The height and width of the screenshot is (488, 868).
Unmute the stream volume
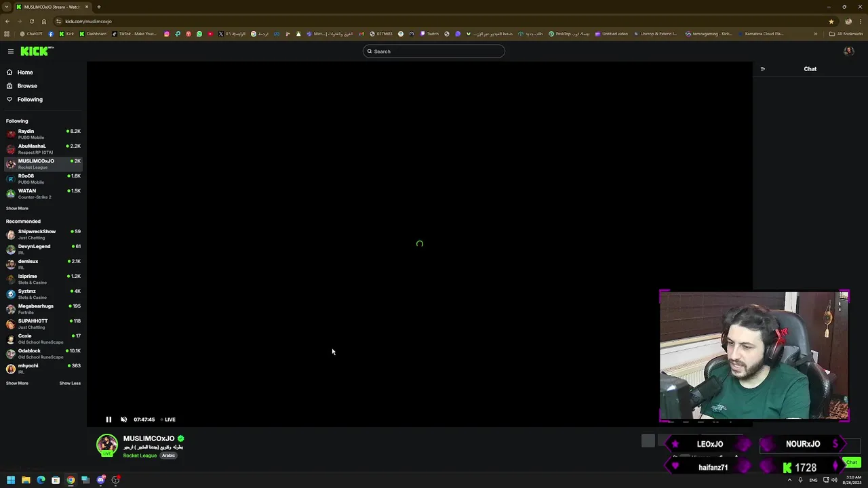click(x=123, y=420)
